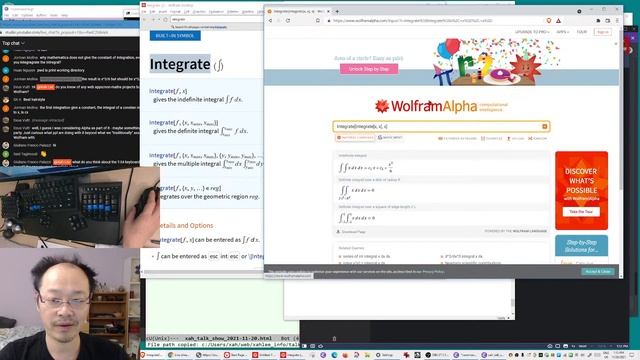Switch to Natural Language input mode
640x360 pixels.
(355, 138)
